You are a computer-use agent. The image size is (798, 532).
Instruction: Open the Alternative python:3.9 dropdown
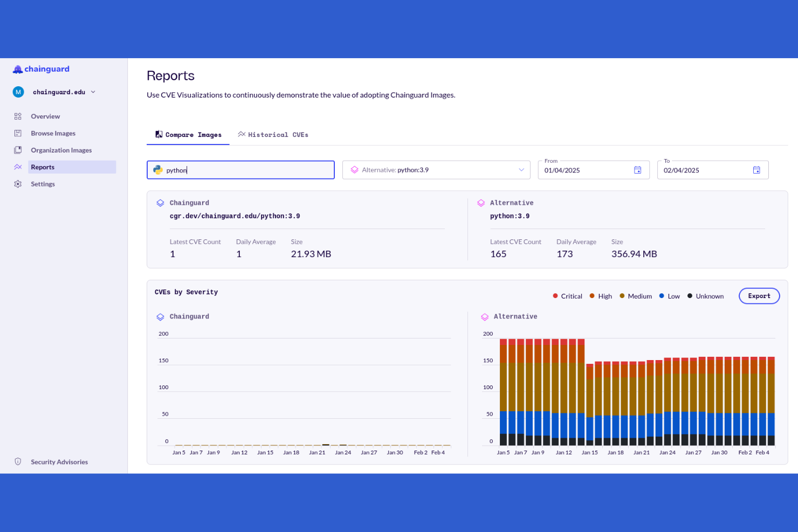[x=436, y=170]
